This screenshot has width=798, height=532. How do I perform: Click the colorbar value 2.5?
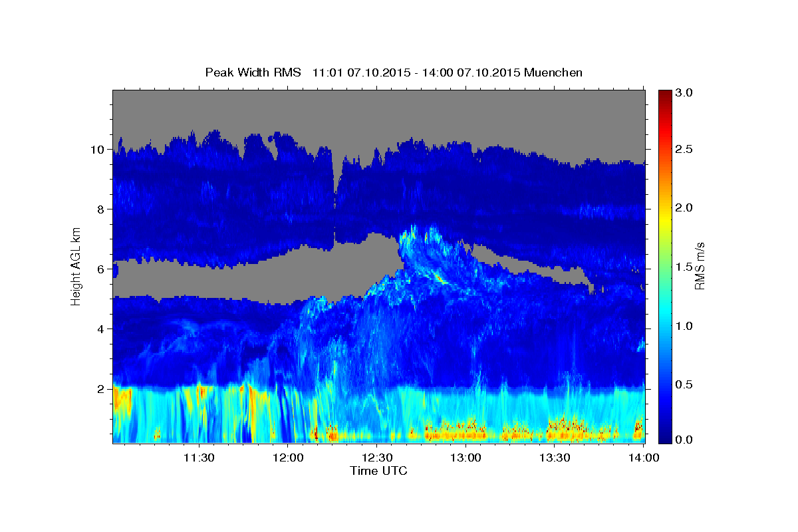685,150
